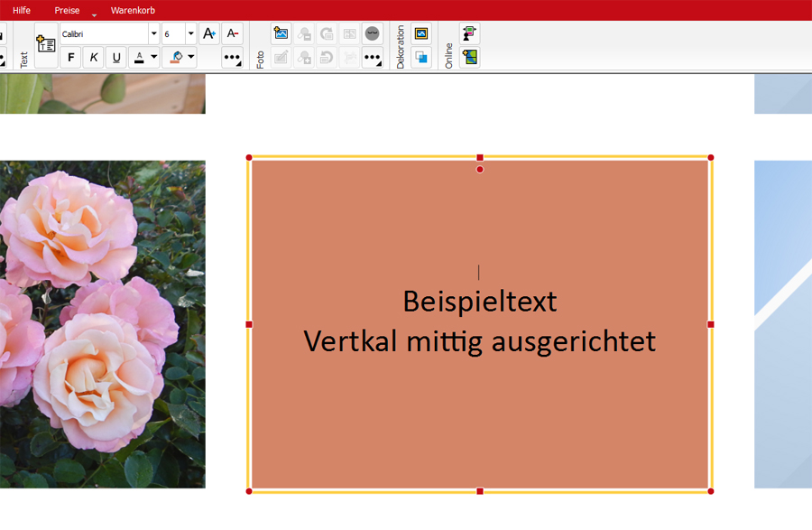Viewport: 812px width, 530px height.
Task: Toggle italic formatting
Action: tap(94, 58)
